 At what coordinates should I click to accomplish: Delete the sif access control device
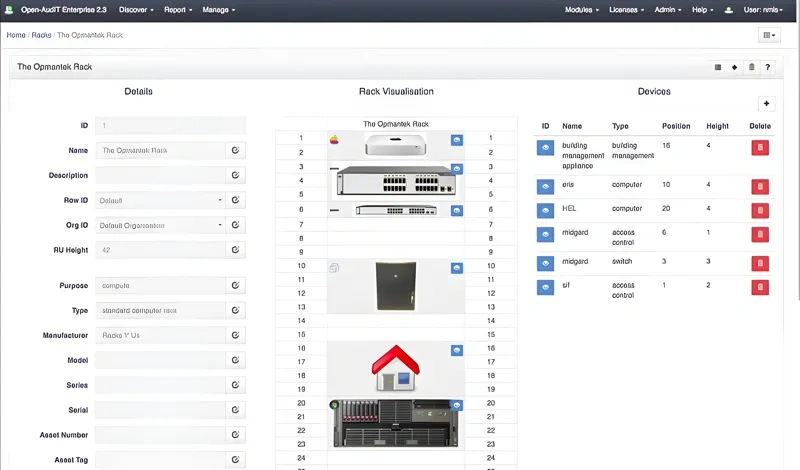click(x=760, y=287)
